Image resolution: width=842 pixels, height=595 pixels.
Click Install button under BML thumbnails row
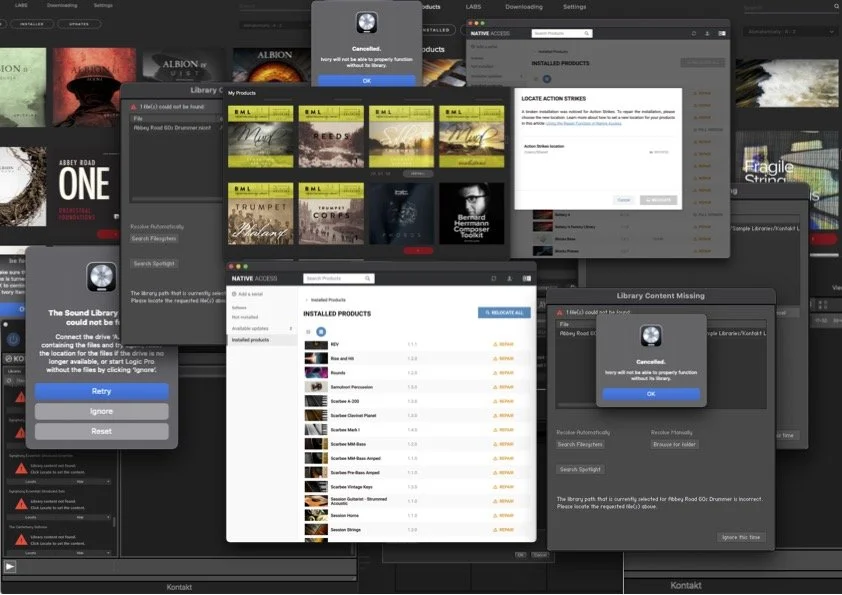(418, 173)
